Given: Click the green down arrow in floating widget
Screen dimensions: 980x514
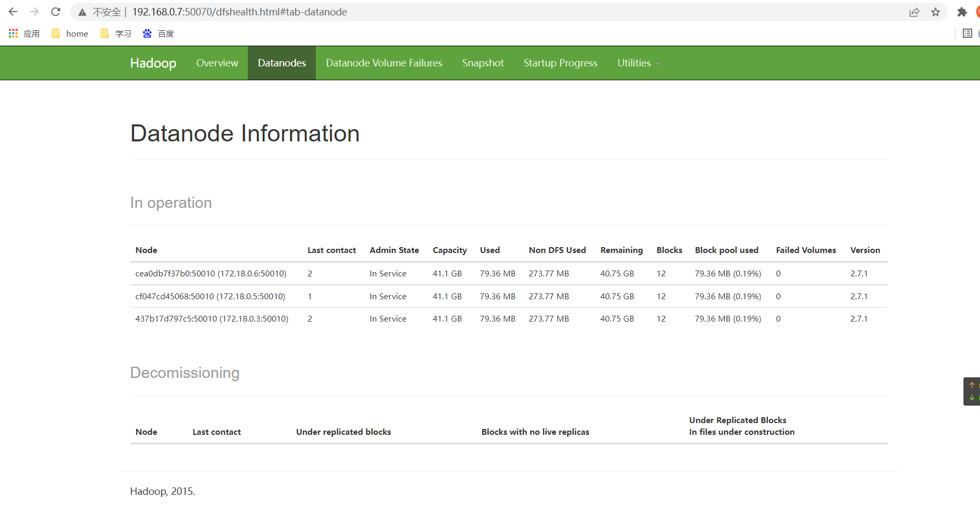Looking at the screenshot, I should pyautogui.click(x=972, y=398).
